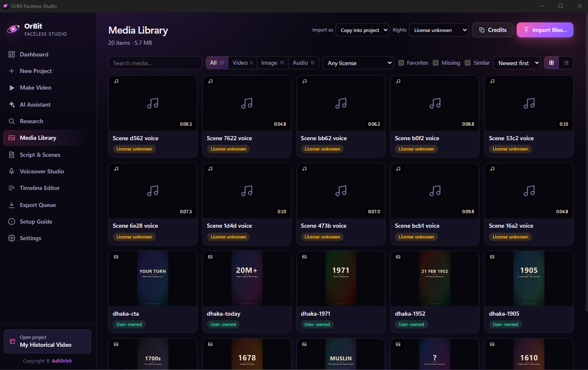Click User-owned badge on dhaka-1952
588x370 pixels.
click(x=411, y=324)
